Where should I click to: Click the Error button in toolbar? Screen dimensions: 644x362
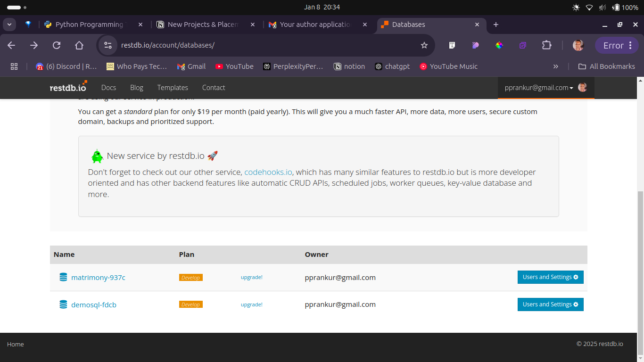pos(617,45)
